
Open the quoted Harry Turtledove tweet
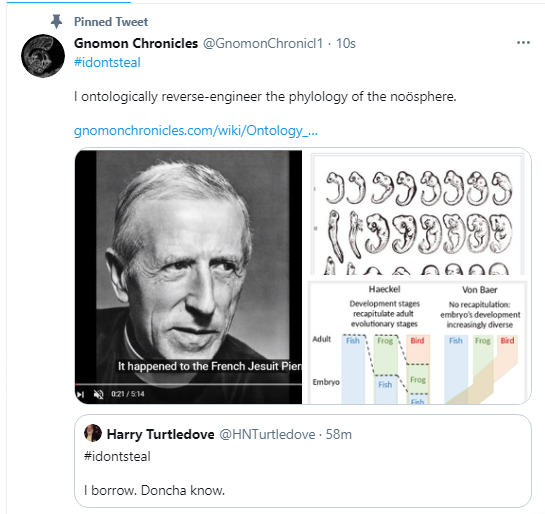point(303,461)
